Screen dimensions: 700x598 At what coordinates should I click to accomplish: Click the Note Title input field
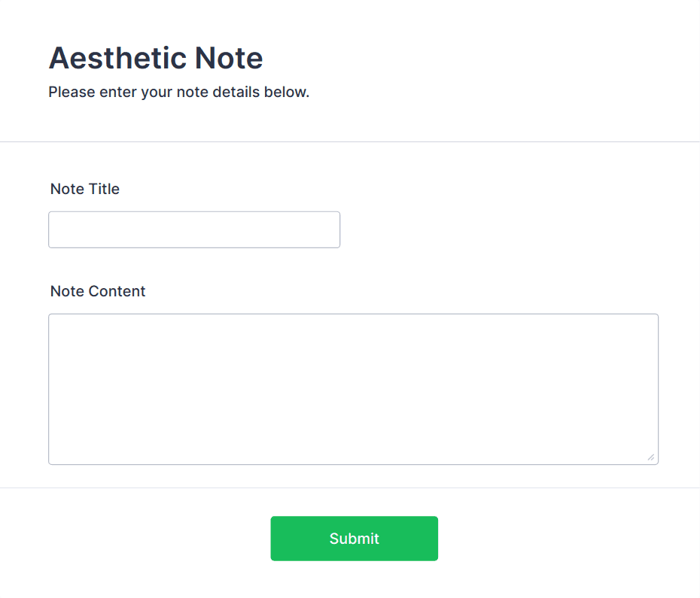(x=193, y=229)
